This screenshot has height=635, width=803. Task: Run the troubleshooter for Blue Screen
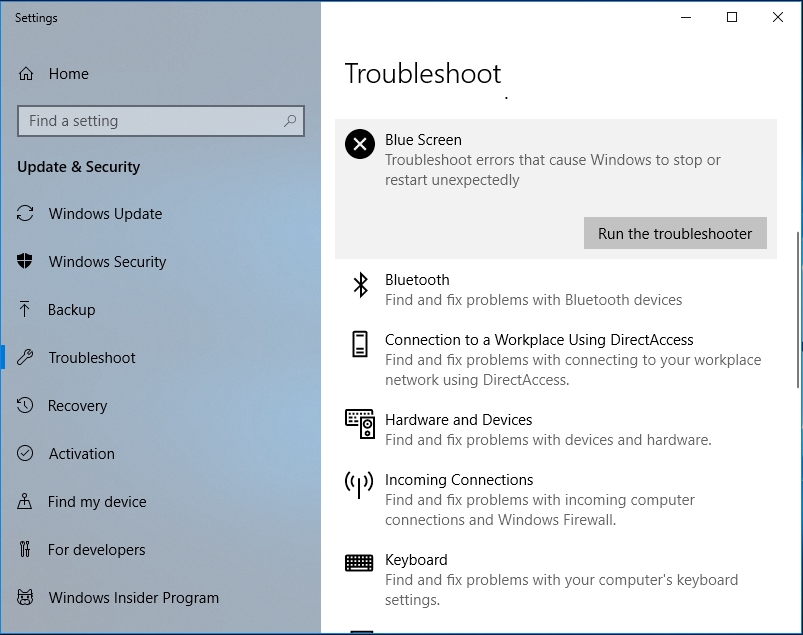tap(675, 234)
